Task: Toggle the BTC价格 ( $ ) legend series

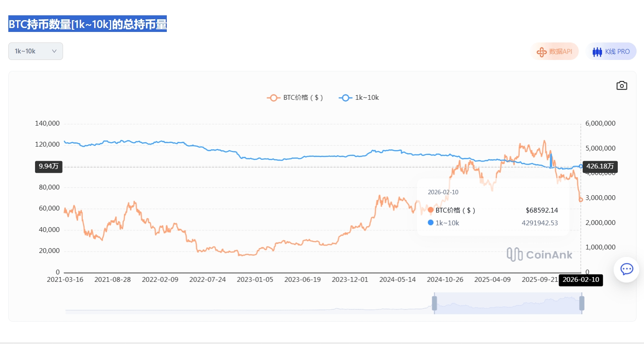Action: [x=295, y=98]
